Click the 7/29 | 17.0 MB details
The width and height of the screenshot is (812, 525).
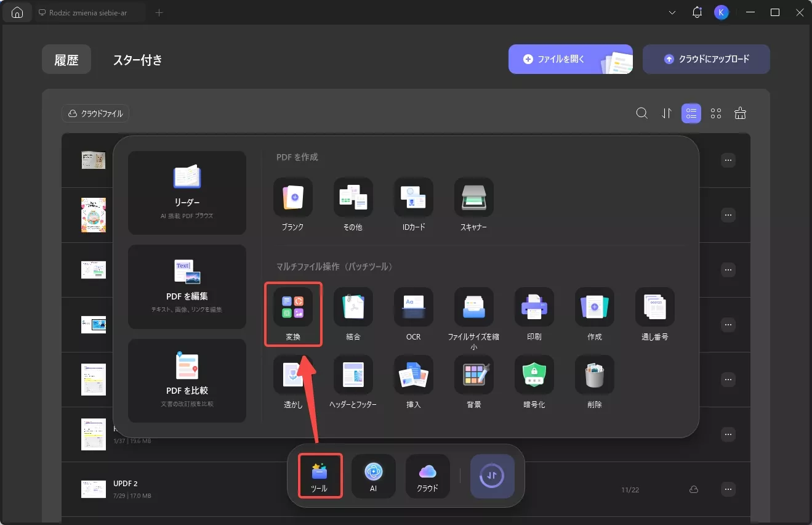pos(132,496)
